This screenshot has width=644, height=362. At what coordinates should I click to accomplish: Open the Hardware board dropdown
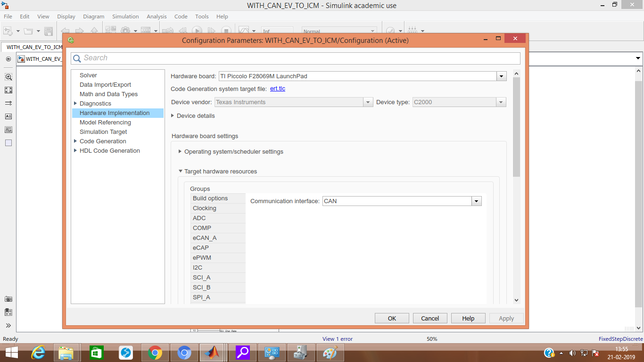click(501, 76)
